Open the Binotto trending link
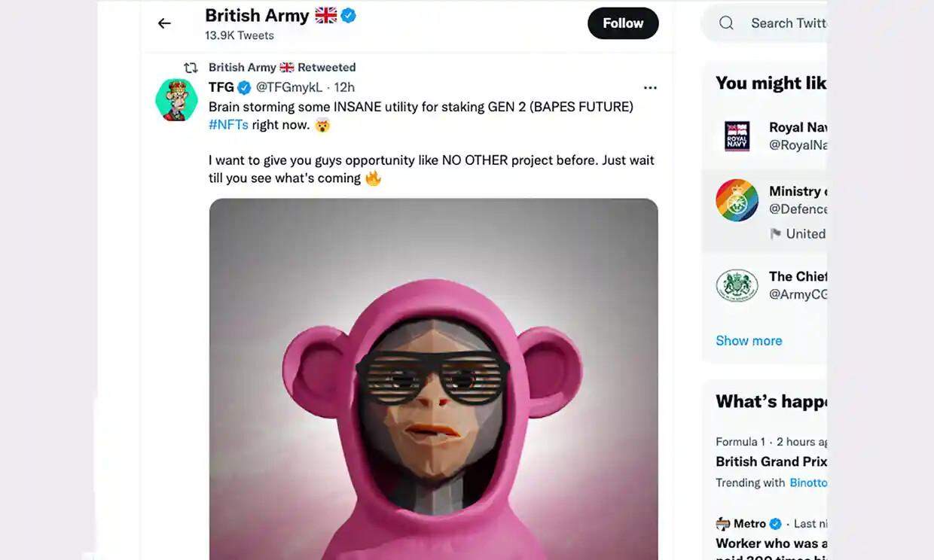 tap(808, 482)
